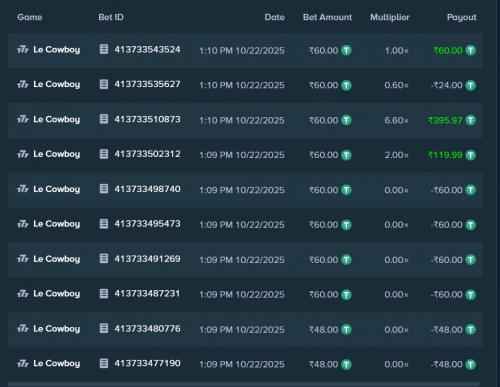Image resolution: width=500 pixels, height=387 pixels.
Task: Open receipt icon for bet 413733535627
Action: click(x=104, y=84)
